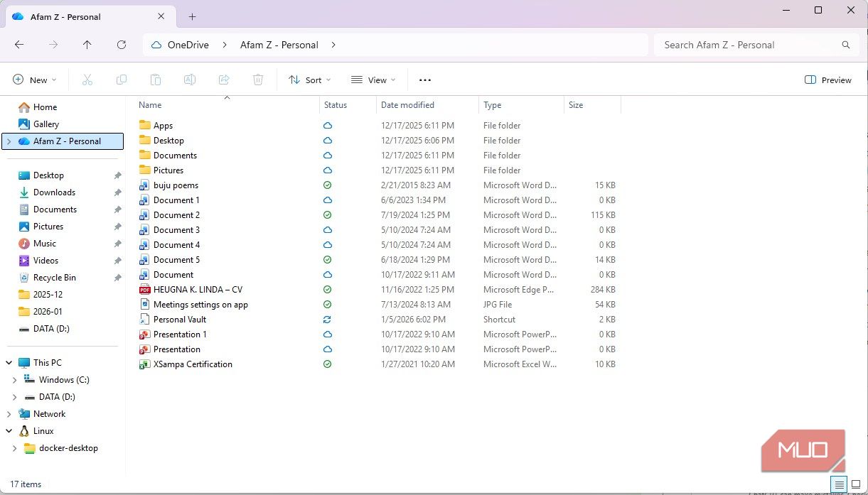Click the Share icon in toolbar
This screenshot has height=495, width=868.
click(x=224, y=80)
